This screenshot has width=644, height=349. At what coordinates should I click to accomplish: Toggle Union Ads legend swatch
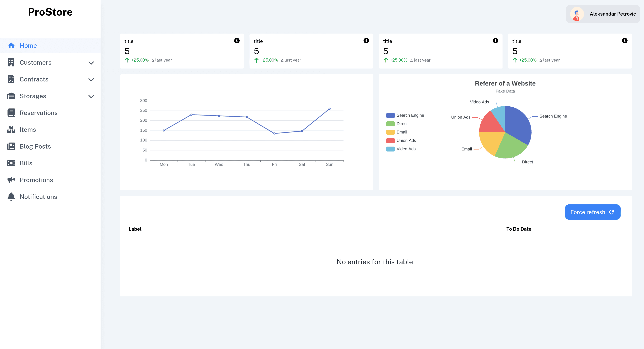click(x=390, y=140)
